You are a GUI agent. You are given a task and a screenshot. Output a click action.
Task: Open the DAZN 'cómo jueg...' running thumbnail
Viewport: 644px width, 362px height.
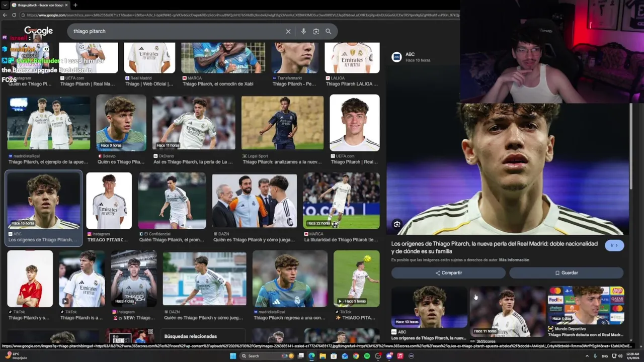[x=205, y=279]
